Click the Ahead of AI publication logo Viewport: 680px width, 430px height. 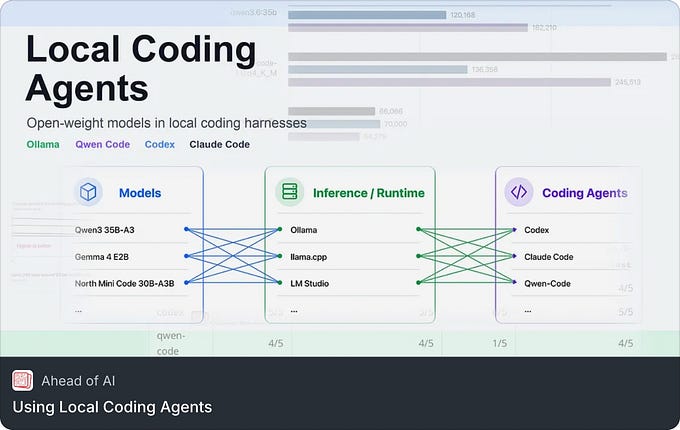(x=23, y=381)
